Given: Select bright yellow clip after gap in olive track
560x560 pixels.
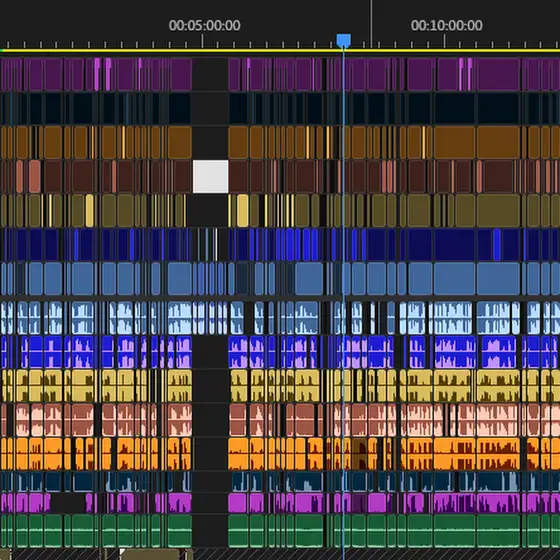Looking at the screenshot, I should pos(242,210).
